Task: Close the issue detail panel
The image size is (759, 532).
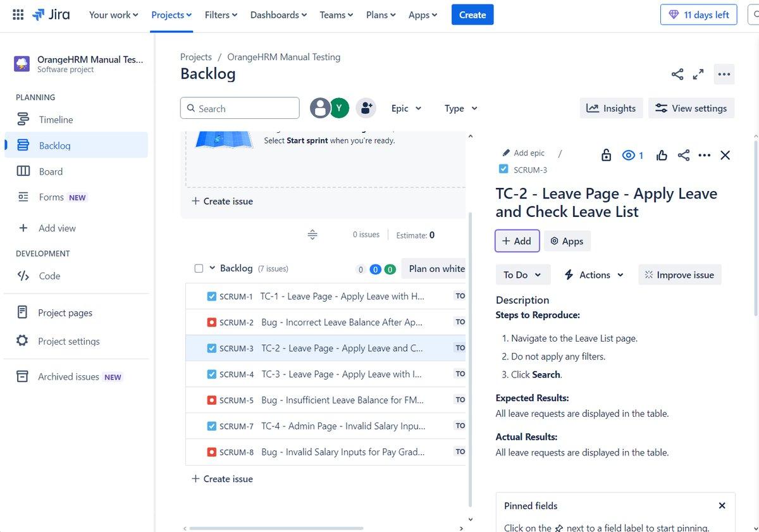Action: (x=725, y=155)
